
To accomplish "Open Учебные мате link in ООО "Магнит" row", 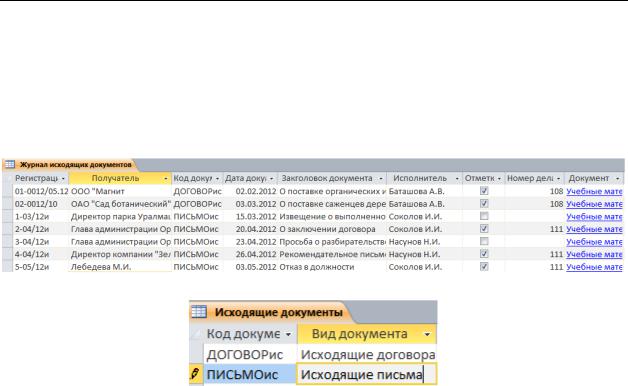I will (594, 191).
